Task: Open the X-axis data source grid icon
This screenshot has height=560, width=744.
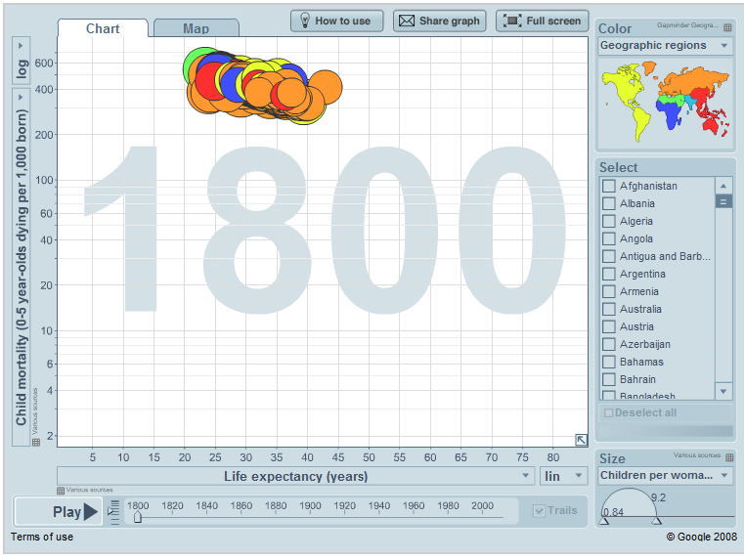Action: tap(61, 490)
